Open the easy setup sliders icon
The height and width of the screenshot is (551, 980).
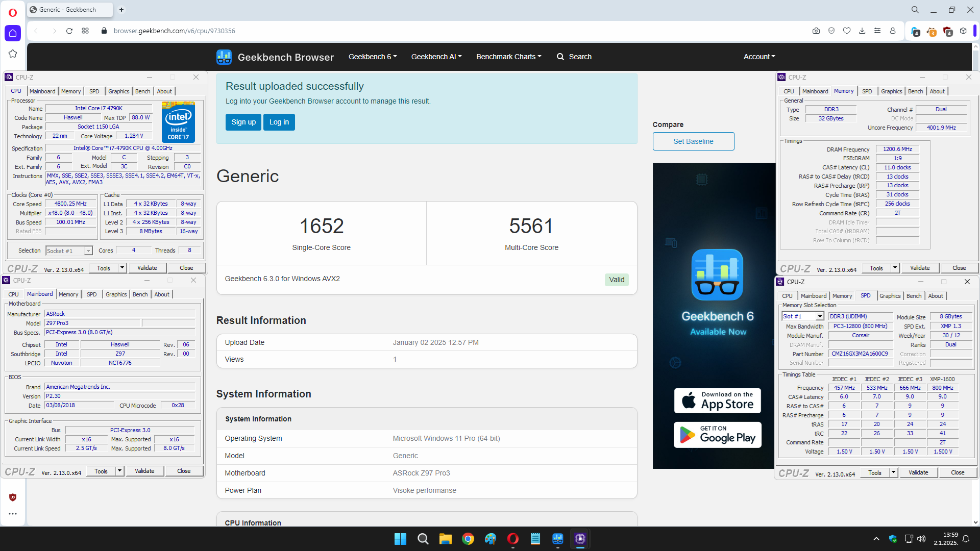pos(877,31)
